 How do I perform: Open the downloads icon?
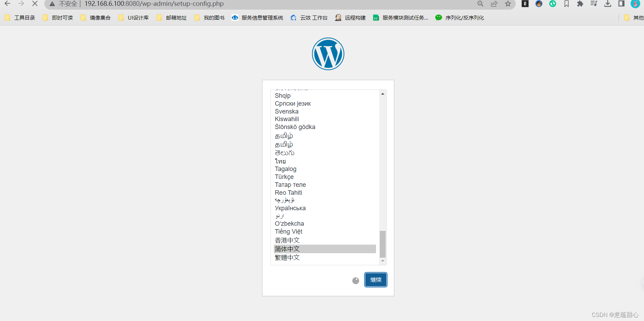click(x=608, y=4)
